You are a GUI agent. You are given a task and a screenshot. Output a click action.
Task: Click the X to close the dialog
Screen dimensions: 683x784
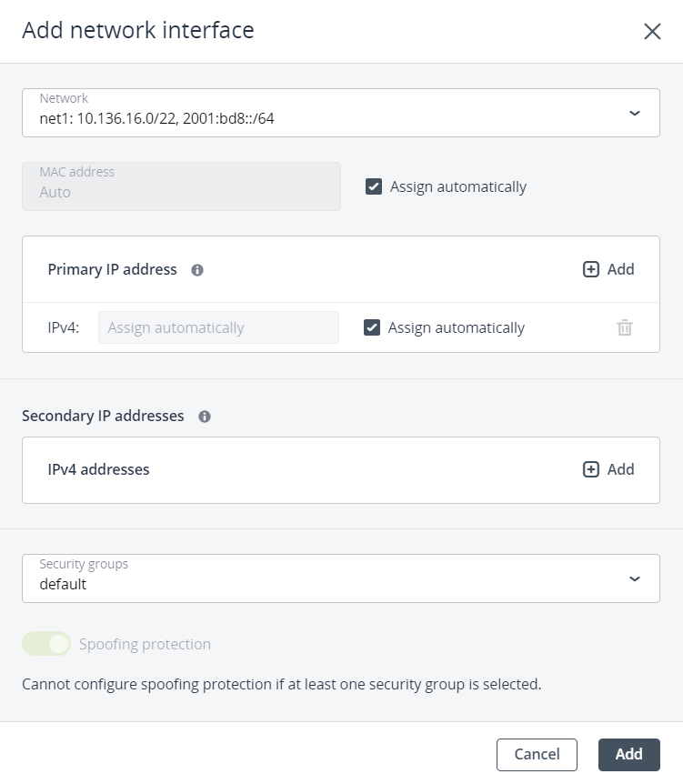coord(652,31)
